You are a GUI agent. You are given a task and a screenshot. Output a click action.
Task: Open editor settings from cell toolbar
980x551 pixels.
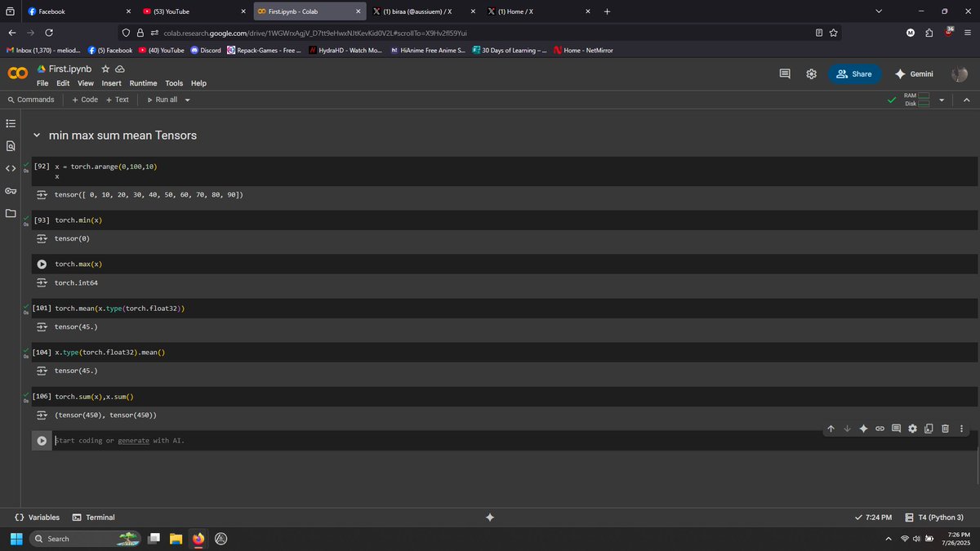912,429
